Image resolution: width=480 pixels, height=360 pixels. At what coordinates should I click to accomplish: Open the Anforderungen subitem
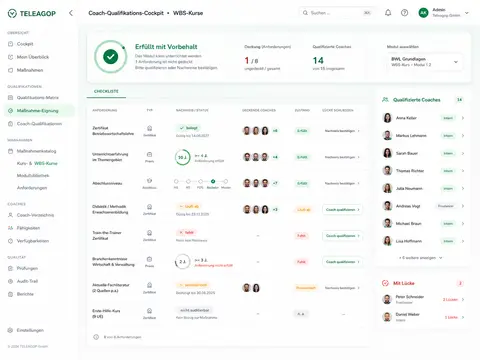(32, 188)
